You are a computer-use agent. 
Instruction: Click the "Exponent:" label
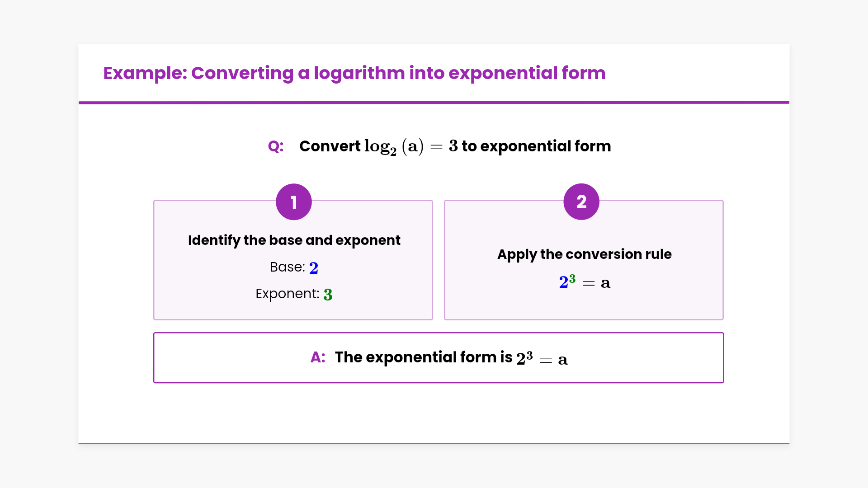pos(287,294)
